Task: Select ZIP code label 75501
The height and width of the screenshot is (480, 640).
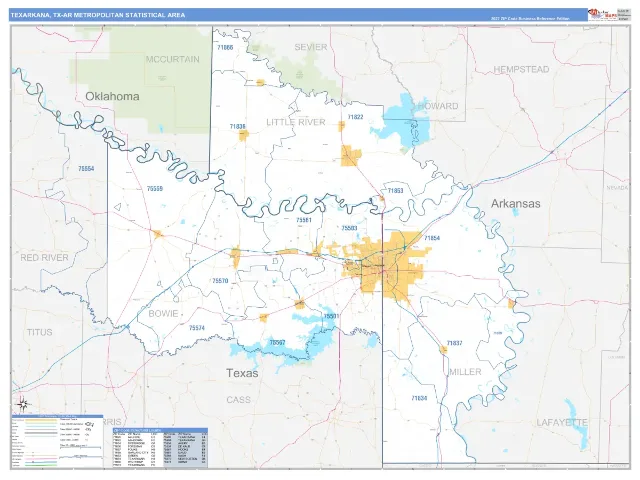Action: (331, 316)
